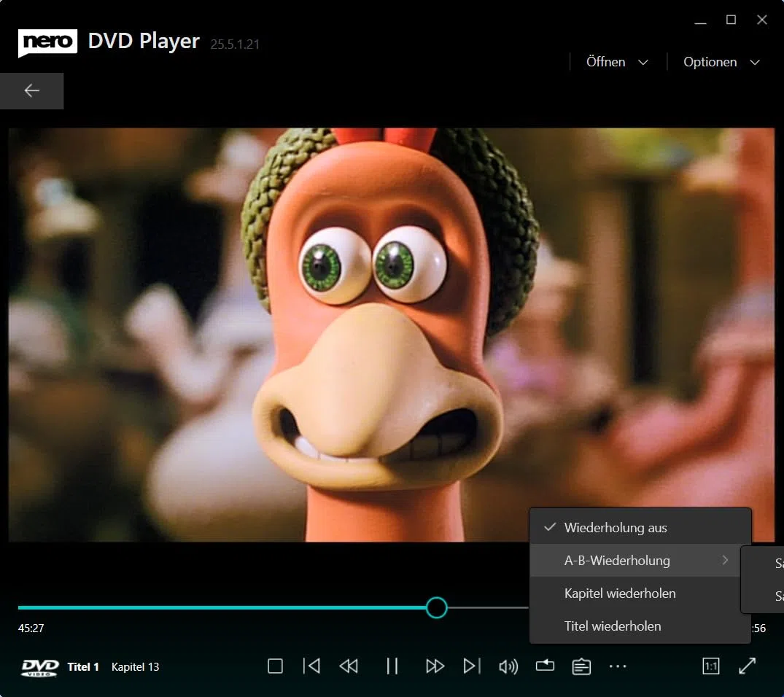Choose Titel wiederholen

click(x=640, y=626)
